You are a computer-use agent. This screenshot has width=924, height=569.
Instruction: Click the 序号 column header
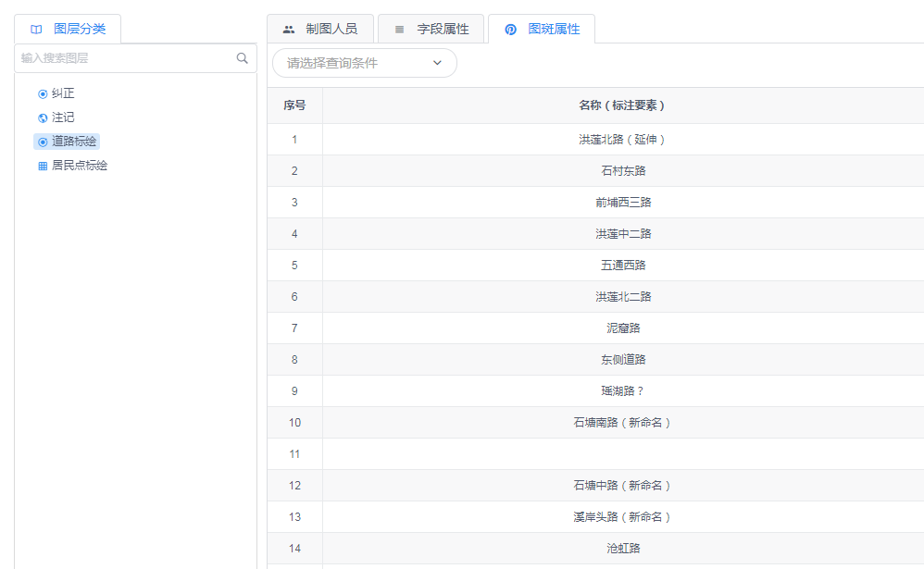(294, 105)
